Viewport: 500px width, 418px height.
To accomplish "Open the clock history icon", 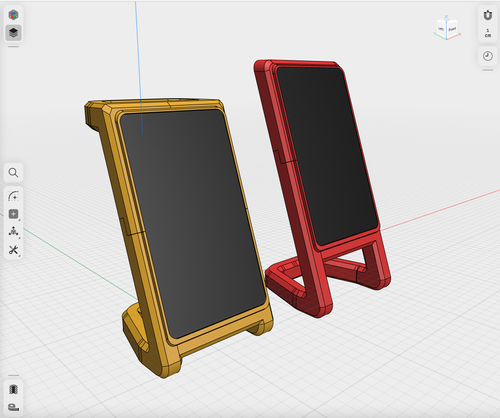I will click(x=488, y=56).
